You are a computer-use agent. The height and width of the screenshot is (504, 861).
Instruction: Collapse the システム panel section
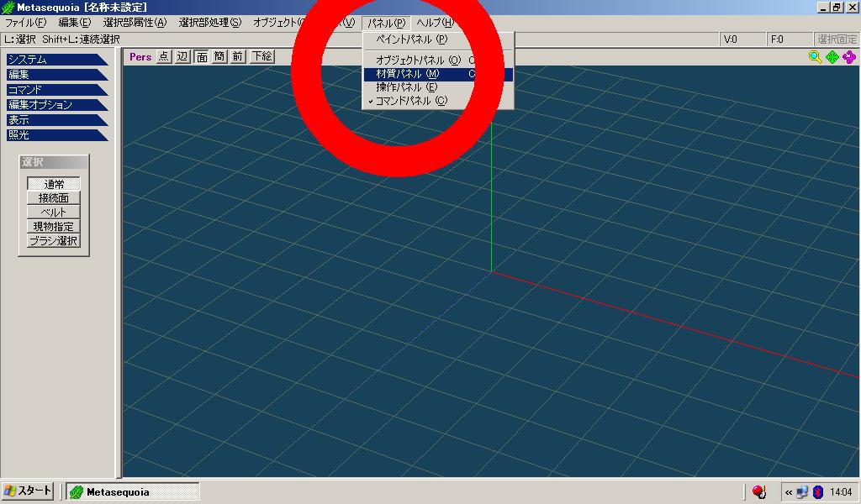point(57,60)
